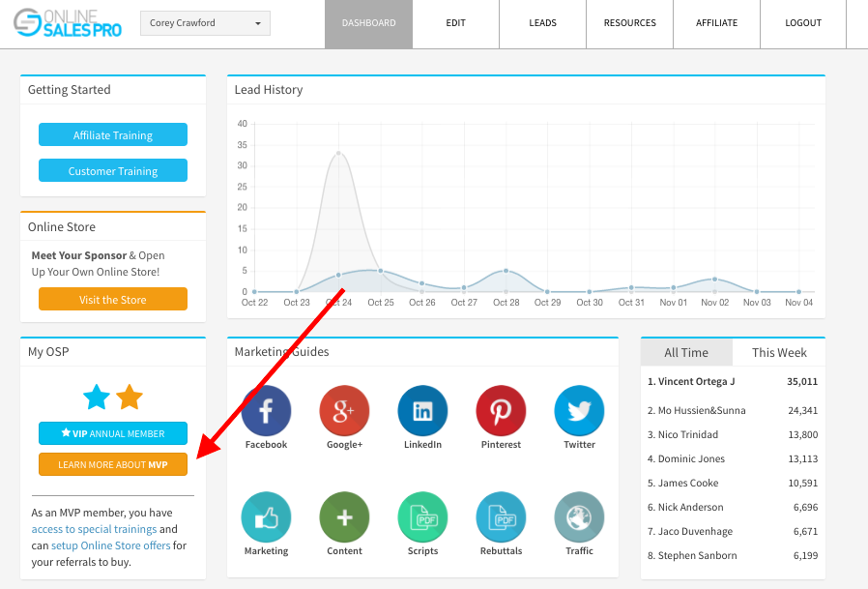Click the Lead History panel title
The width and height of the screenshot is (868, 589).
(269, 90)
